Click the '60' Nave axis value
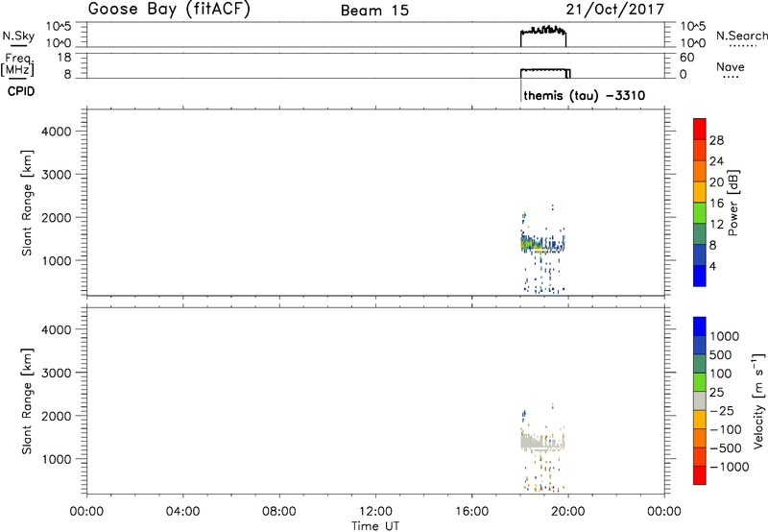This screenshot has width=768, height=532. coord(686,58)
